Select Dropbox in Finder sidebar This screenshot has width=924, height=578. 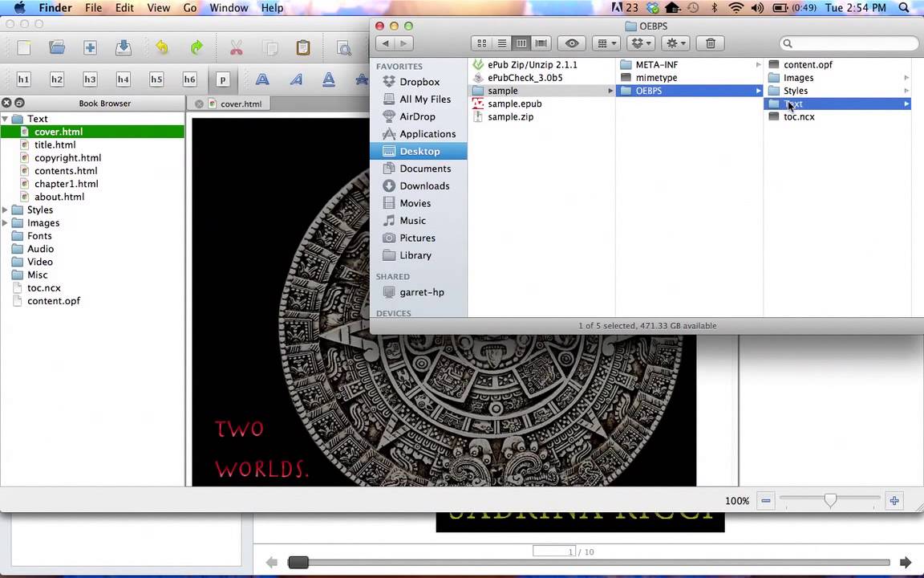click(419, 82)
